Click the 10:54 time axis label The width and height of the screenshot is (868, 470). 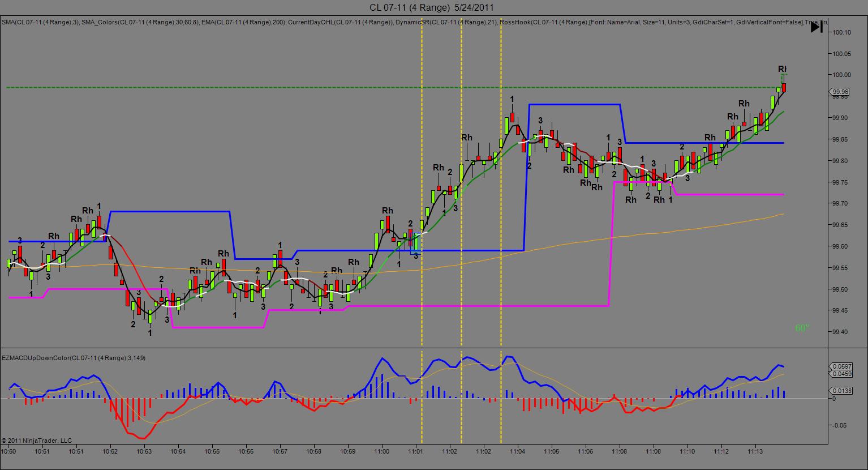[x=178, y=451]
